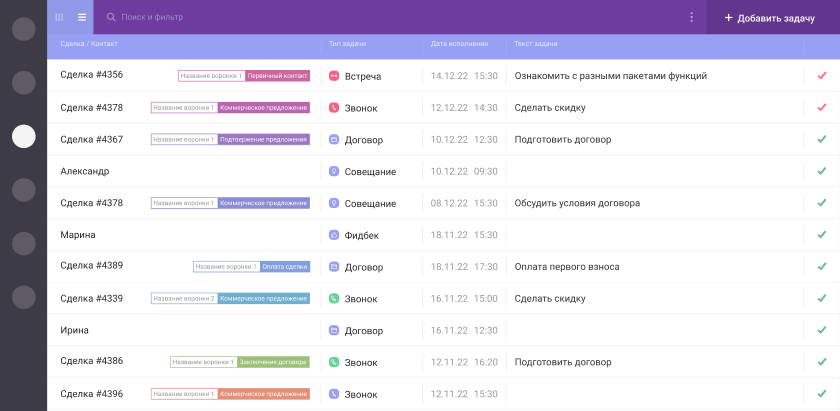Click the Совещание icon in Александр row

click(x=334, y=171)
